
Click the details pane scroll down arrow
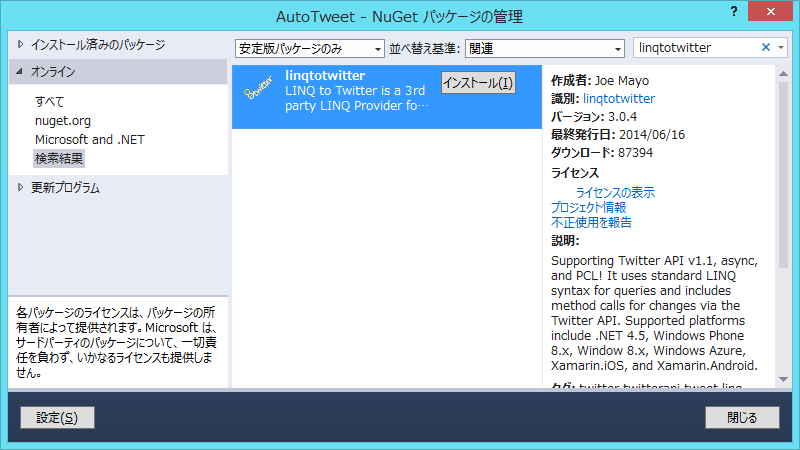[x=784, y=380]
